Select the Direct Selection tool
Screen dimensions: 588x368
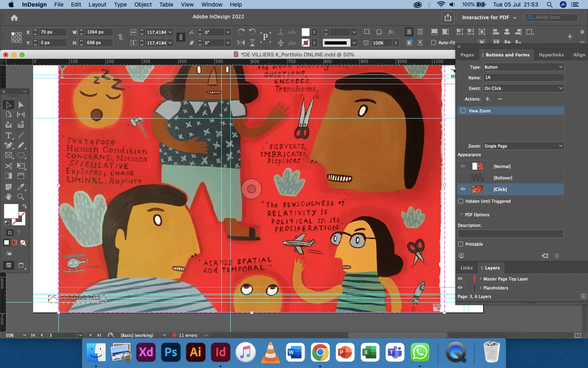tap(21, 105)
